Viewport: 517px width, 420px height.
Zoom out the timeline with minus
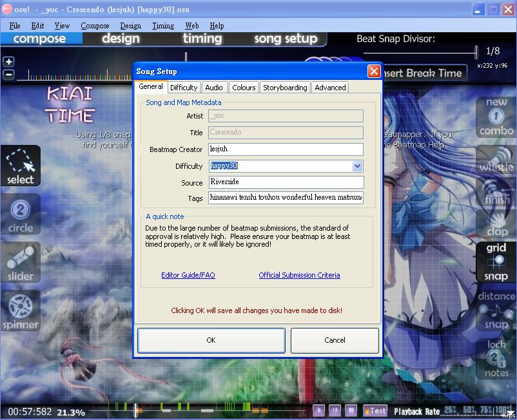click(x=8, y=75)
